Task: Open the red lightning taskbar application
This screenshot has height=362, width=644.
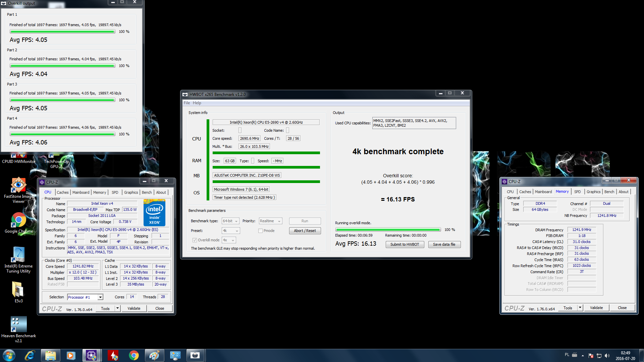Action: click(x=113, y=355)
